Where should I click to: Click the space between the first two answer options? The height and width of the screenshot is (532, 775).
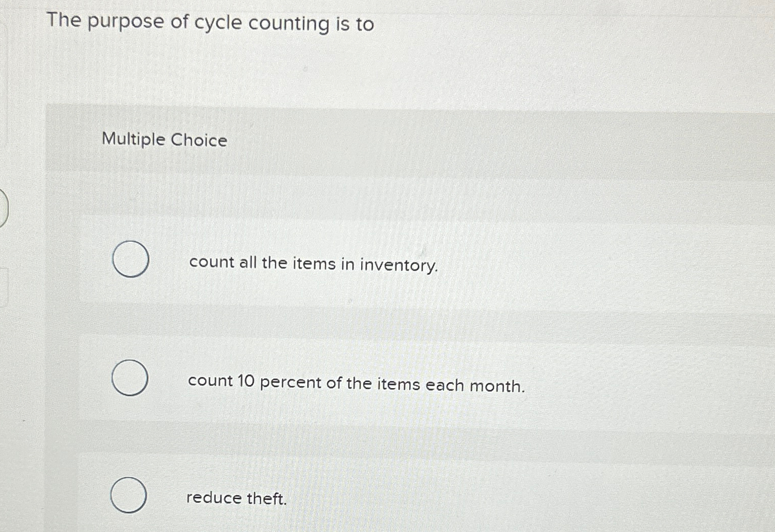point(355,319)
